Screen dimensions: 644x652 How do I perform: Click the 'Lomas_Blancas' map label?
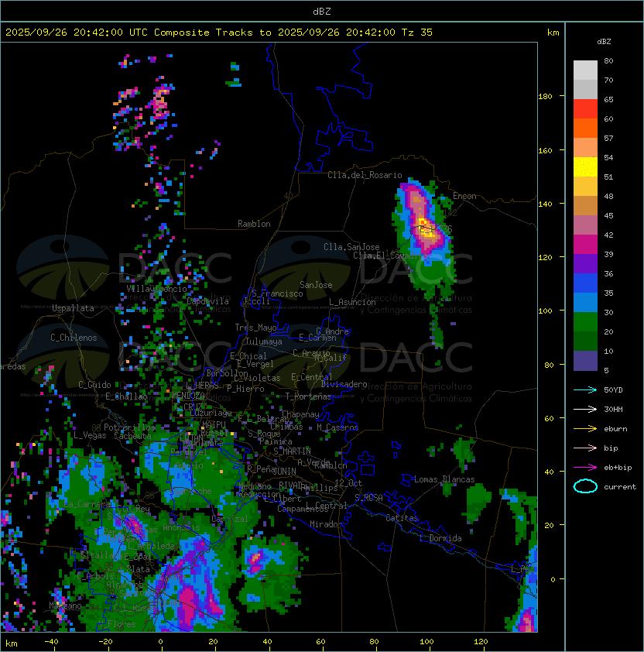click(444, 479)
